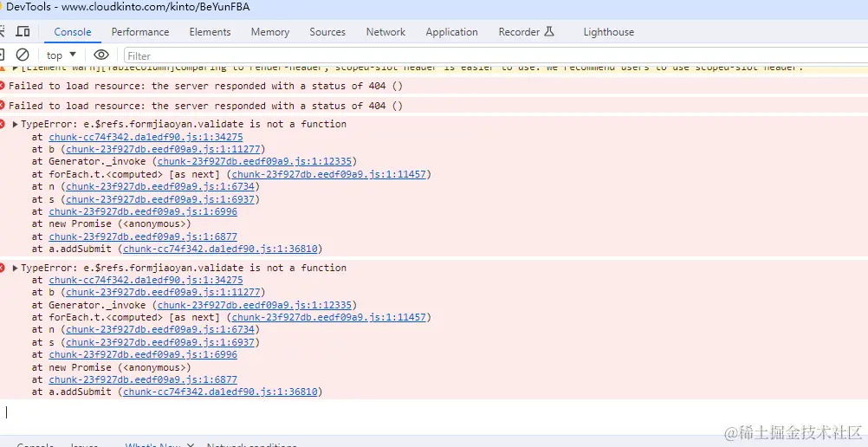Open js:1:6877 link in first TypeError trace
Image resolution: width=868 pixels, height=447 pixels.
point(143,236)
